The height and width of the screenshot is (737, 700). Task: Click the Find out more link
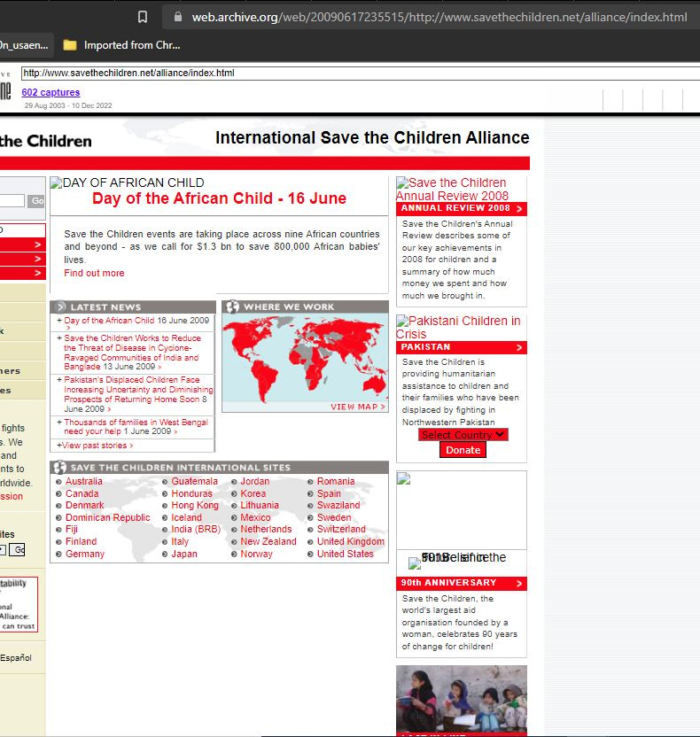point(94,273)
